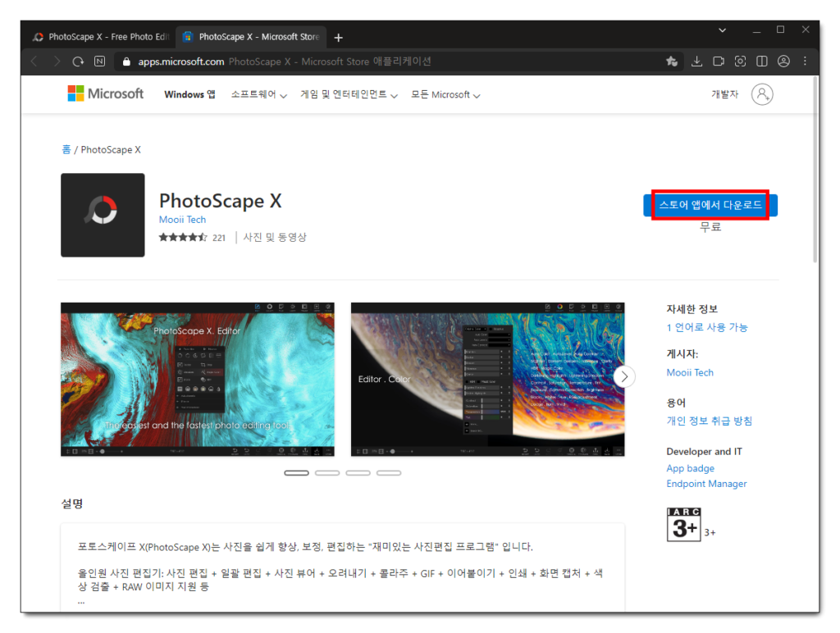Click the 설명 section heading
Image resolution: width=840 pixels, height=633 pixels.
pos(72,503)
